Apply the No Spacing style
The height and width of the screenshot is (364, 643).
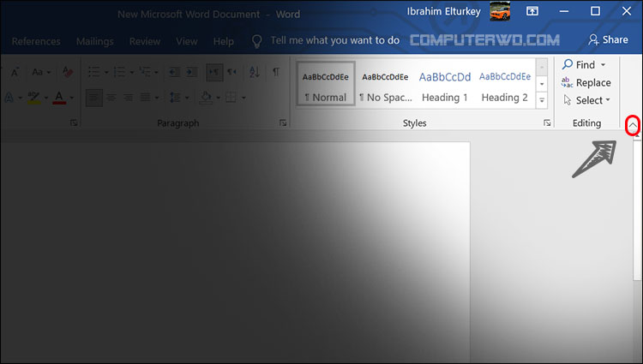tap(385, 84)
